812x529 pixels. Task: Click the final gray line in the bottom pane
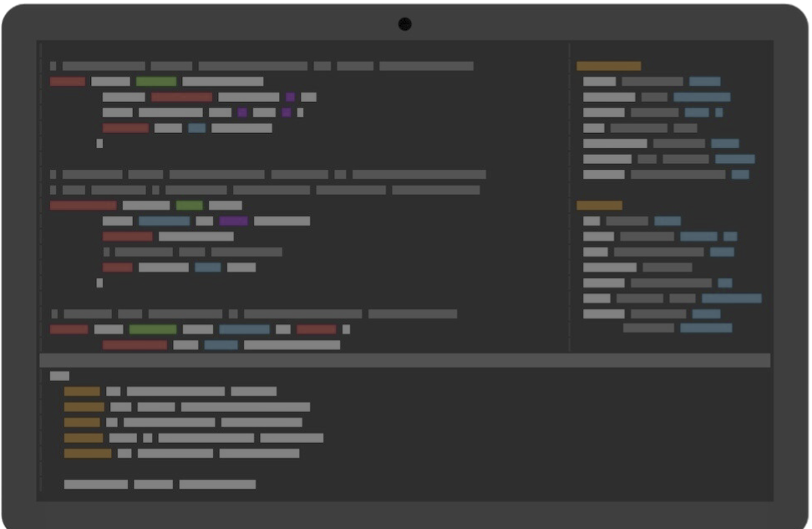coord(159,484)
